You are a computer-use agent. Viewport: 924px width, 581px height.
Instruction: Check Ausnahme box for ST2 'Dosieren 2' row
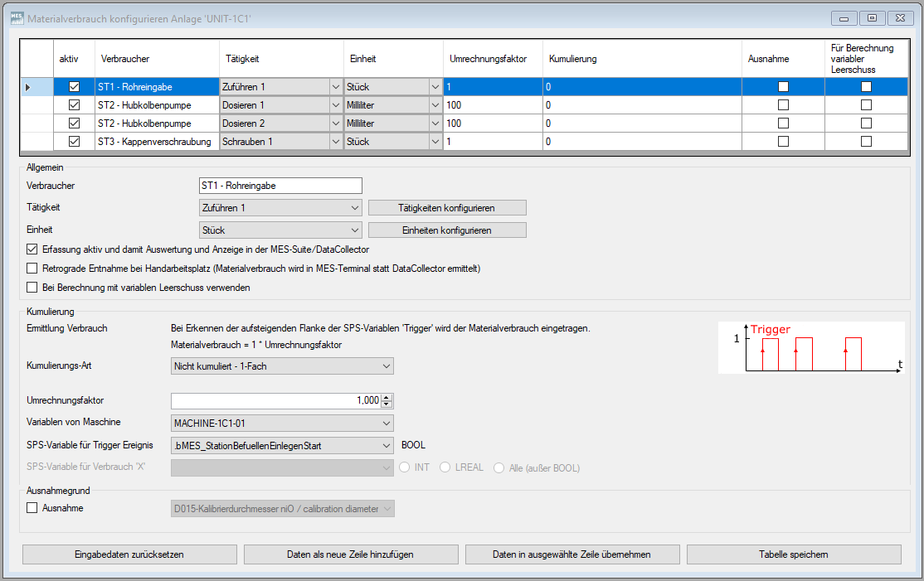pyautogui.click(x=783, y=123)
